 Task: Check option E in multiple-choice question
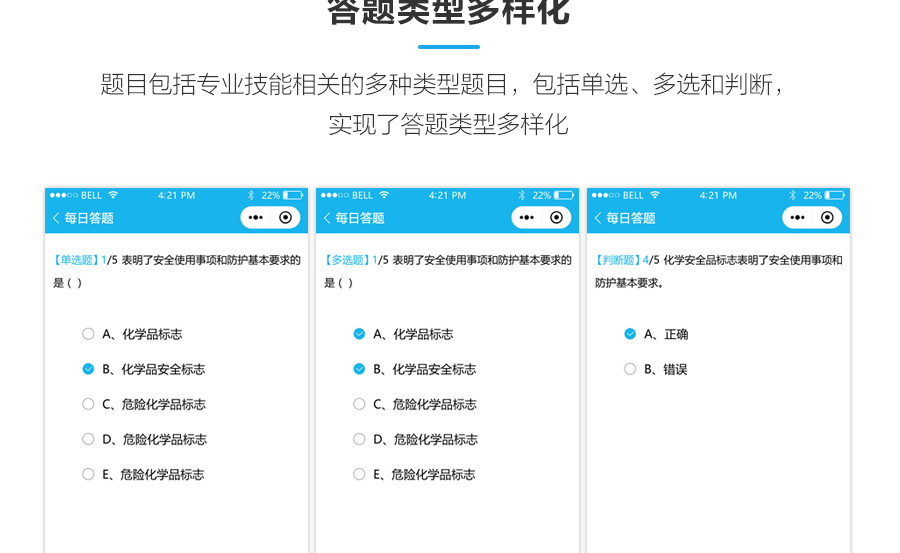[x=359, y=474]
